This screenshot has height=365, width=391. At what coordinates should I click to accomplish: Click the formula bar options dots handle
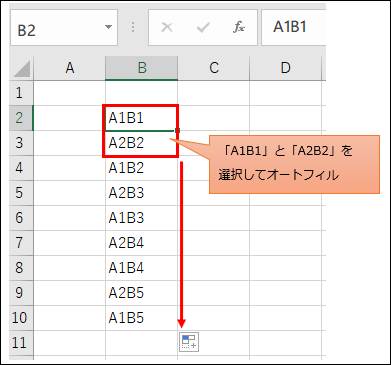click(x=133, y=27)
